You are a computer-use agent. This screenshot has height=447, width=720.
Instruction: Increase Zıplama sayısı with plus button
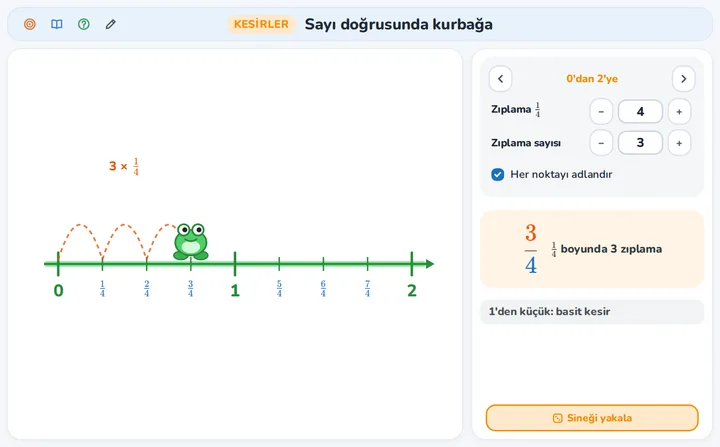679,143
